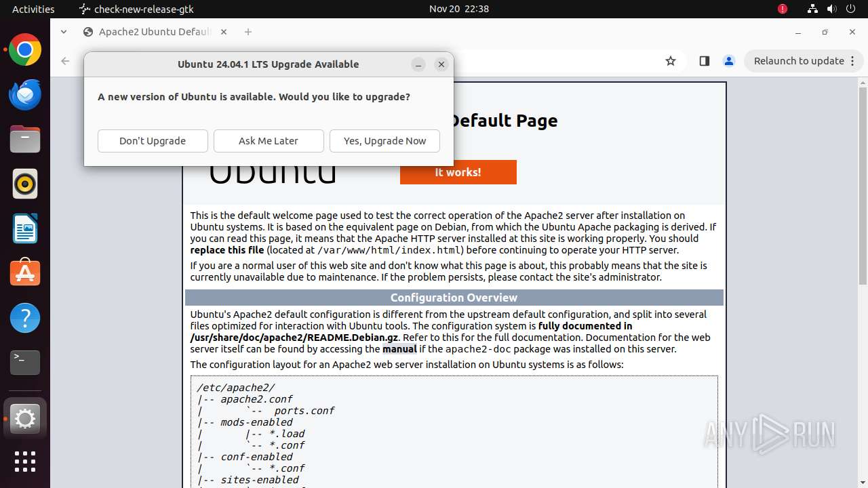The height and width of the screenshot is (488, 868).
Task: Click /usr/share/doc/apache2/README.Debian.gz text
Action: point(294,338)
